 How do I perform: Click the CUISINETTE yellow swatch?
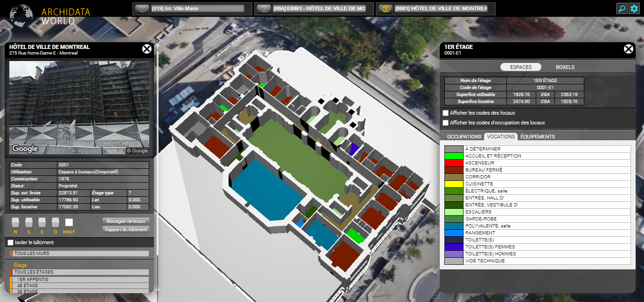click(x=454, y=184)
